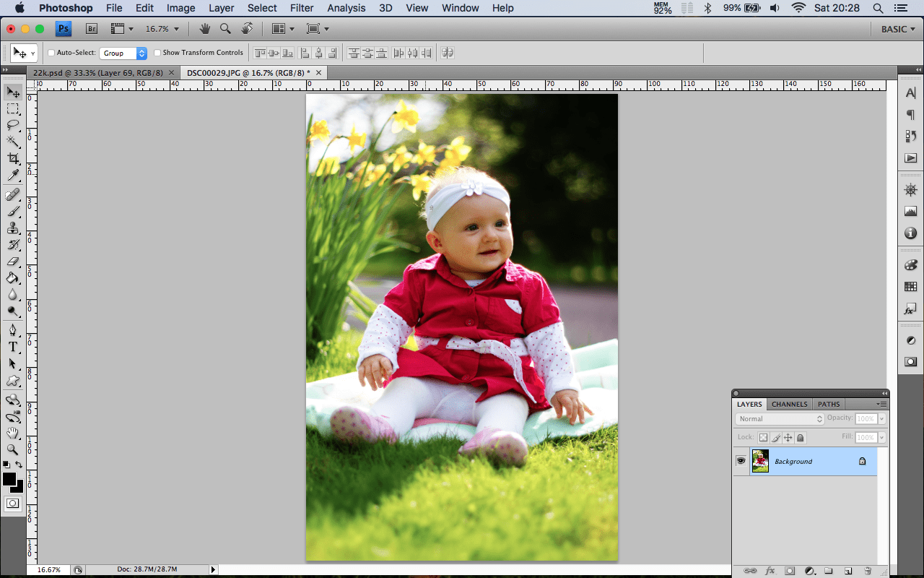
Task: Select the Rectangular Marquee tool
Action: 13,108
